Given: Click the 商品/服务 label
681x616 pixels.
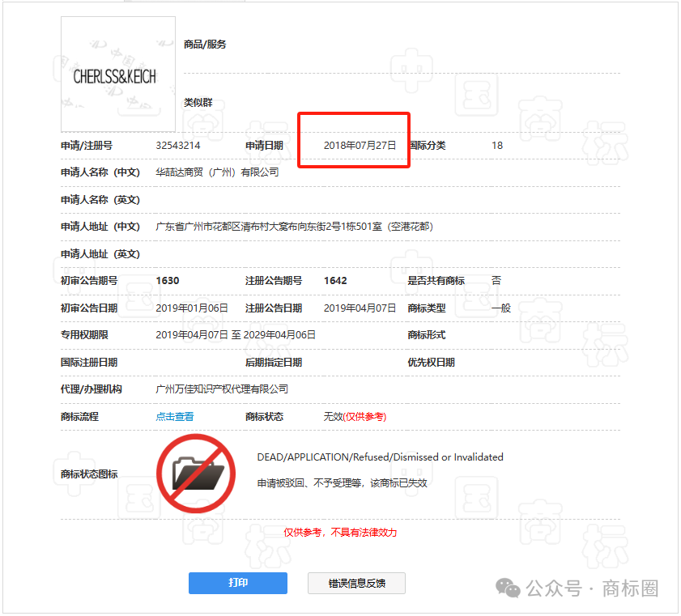Looking at the screenshot, I should (x=205, y=45).
